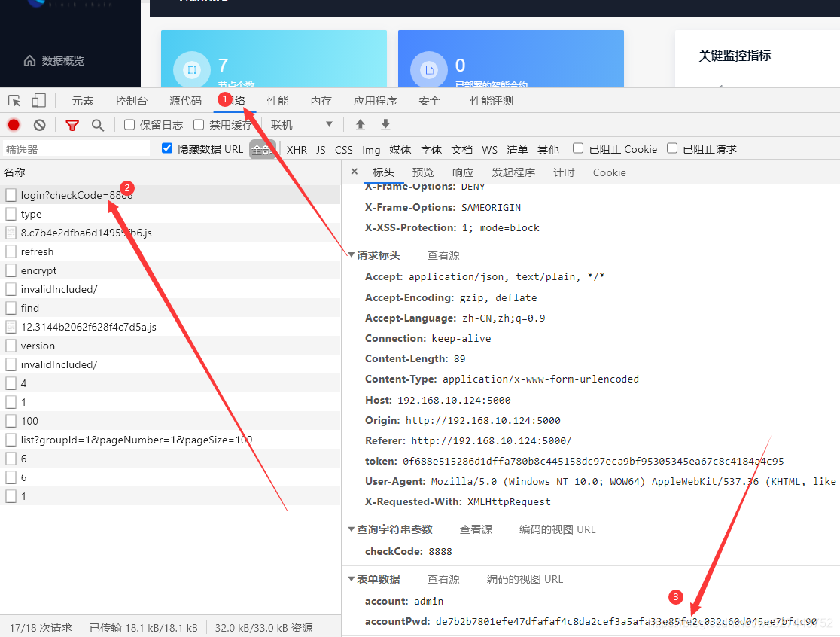
Task: Uncheck 隐藏数据 URL checkbox
Action: tap(167, 148)
